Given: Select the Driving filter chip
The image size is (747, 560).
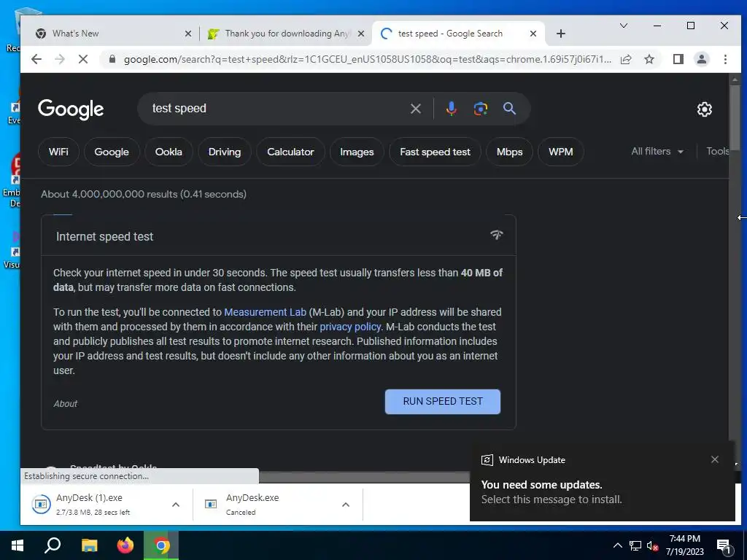Looking at the screenshot, I should click(225, 152).
